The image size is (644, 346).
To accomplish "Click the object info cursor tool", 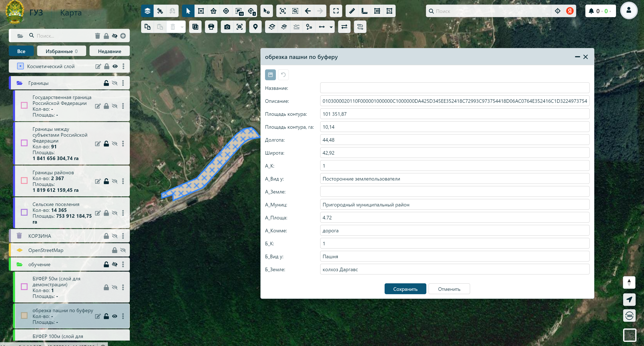I will pos(266,11).
